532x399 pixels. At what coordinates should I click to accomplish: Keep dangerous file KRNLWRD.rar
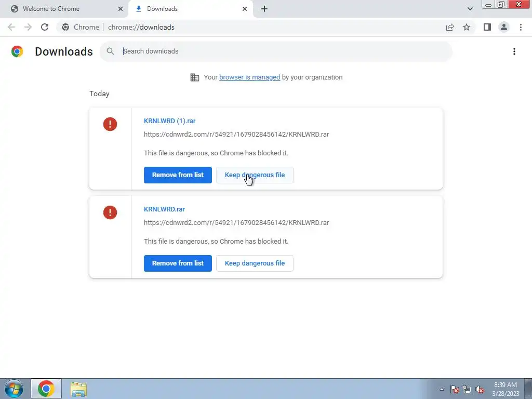click(255, 263)
